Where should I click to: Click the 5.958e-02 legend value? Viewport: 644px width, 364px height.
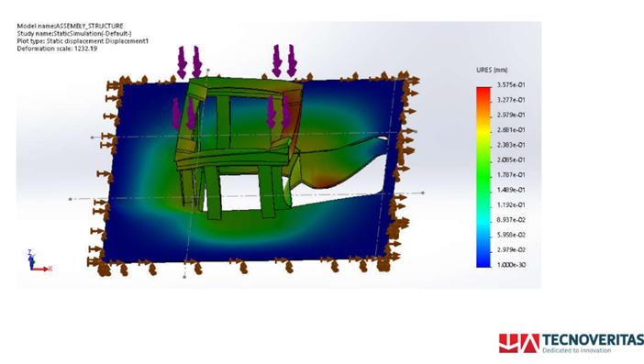[511, 235]
